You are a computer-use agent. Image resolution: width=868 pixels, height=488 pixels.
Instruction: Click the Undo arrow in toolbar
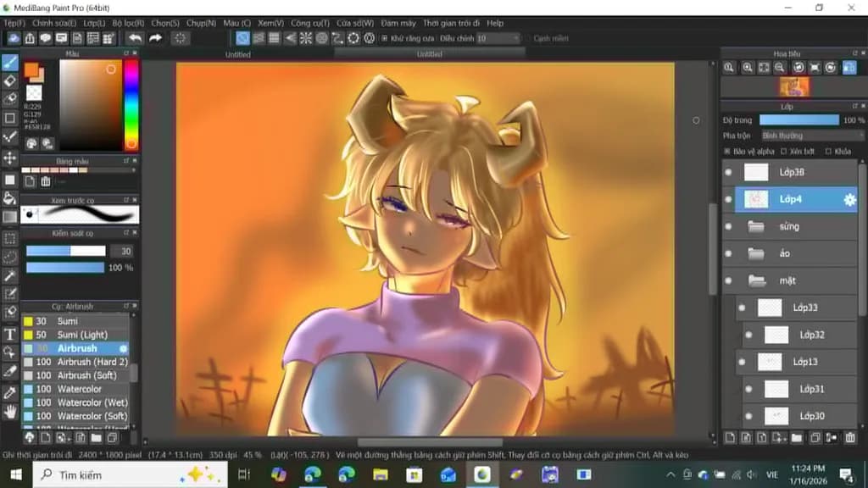[x=135, y=38]
